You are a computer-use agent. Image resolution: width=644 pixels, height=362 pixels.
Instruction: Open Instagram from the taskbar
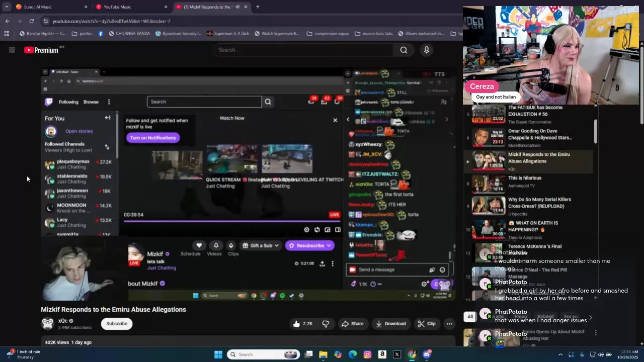tap(367, 354)
